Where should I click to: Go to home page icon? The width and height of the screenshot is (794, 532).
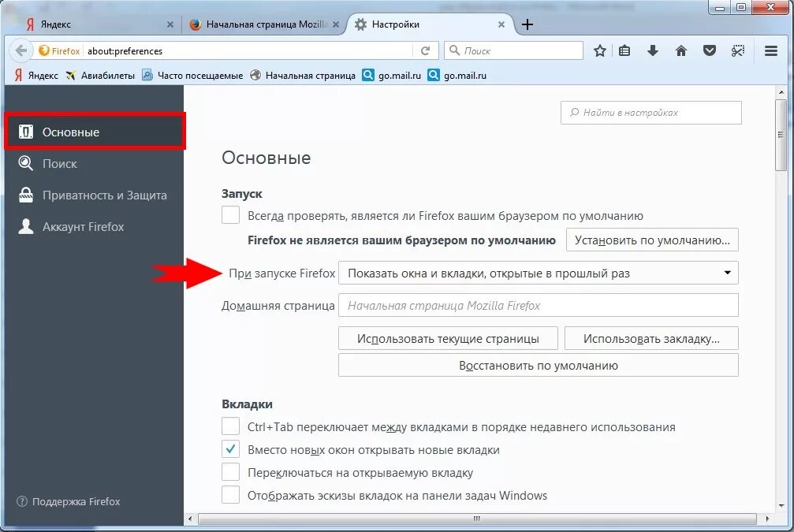click(681, 50)
